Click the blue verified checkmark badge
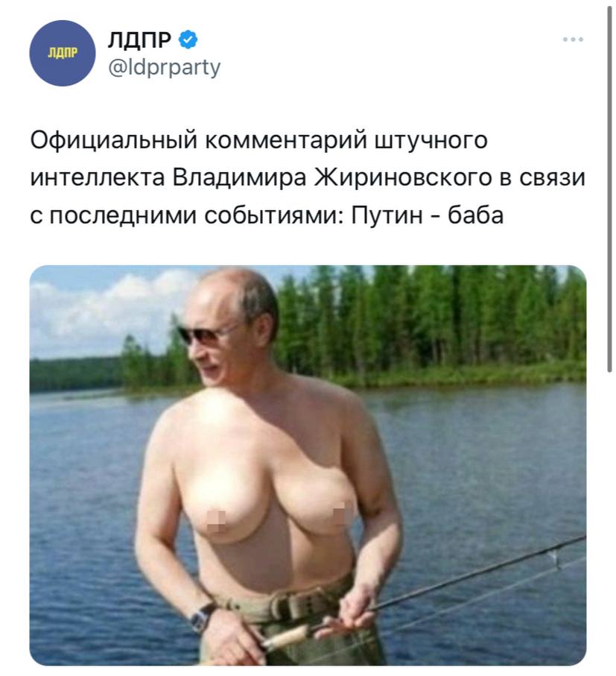 188,40
